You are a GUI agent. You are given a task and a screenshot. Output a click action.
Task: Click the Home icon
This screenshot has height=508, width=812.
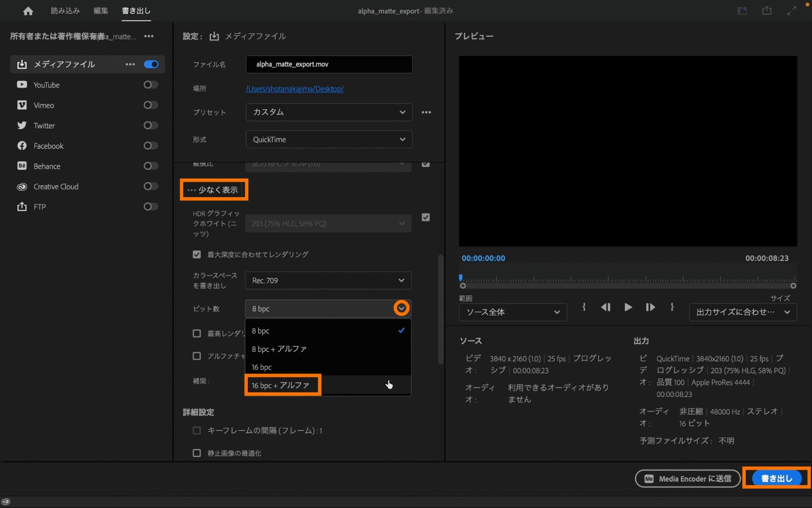[28, 11]
